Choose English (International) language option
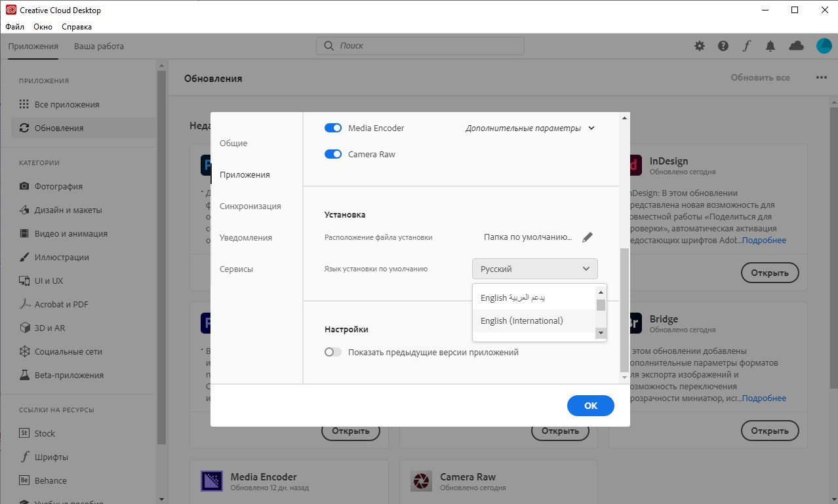The image size is (838, 504). point(534,320)
